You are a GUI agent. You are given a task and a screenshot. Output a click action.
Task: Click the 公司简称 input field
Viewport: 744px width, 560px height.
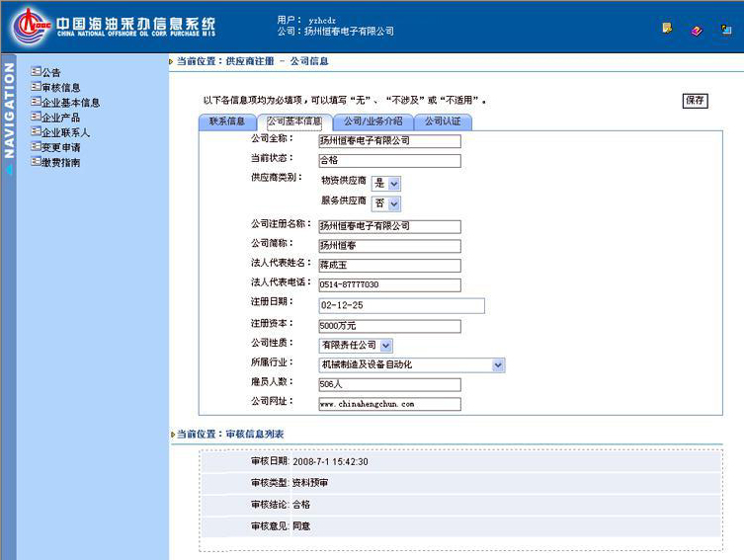(x=389, y=246)
